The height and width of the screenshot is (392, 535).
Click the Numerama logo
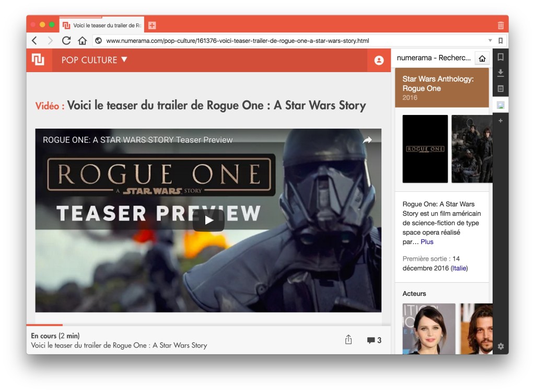click(38, 60)
